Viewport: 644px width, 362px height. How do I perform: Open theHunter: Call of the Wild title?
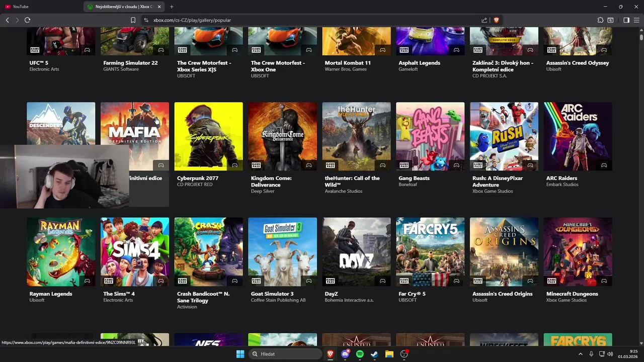(352, 182)
